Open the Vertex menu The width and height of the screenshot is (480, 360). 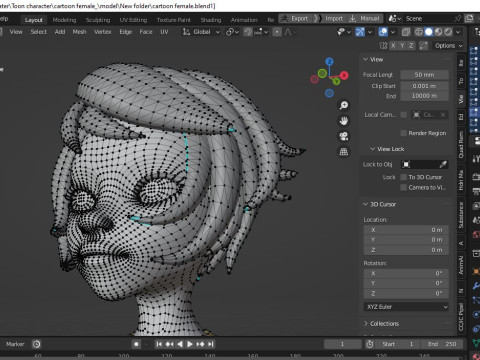pyautogui.click(x=102, y=32)
